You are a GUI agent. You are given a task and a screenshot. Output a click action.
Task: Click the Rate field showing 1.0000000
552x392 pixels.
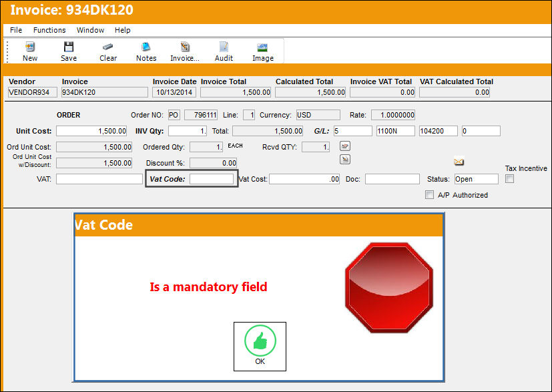(x=393, y=115)
